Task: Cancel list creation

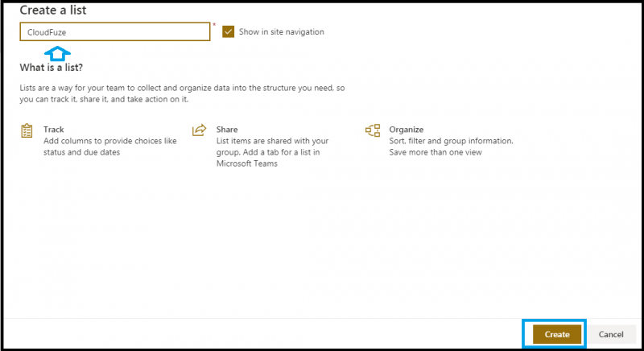Action: (x=611, y=334)
